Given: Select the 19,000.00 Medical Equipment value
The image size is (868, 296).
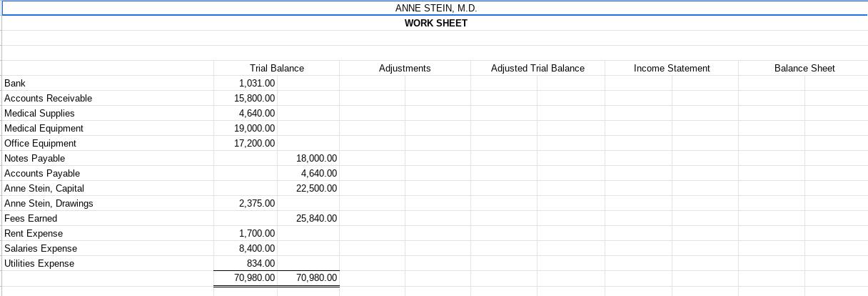Looking at the screenshot, I should [246, 128].
